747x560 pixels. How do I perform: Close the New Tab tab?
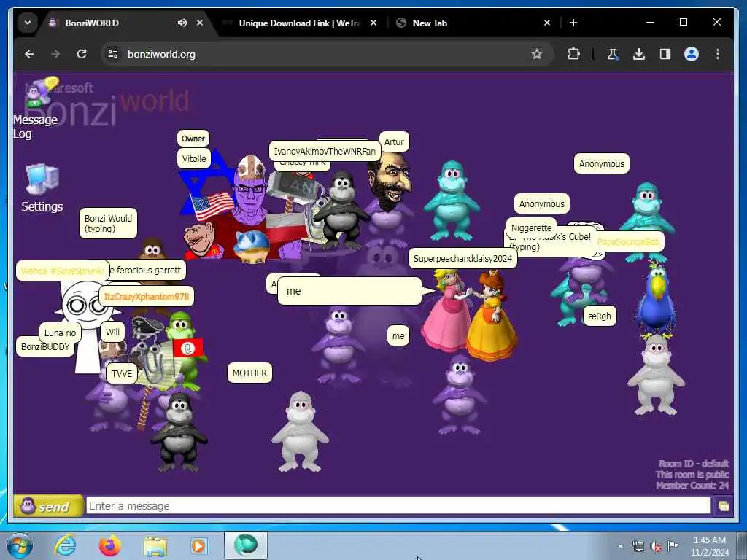point(547,23)
